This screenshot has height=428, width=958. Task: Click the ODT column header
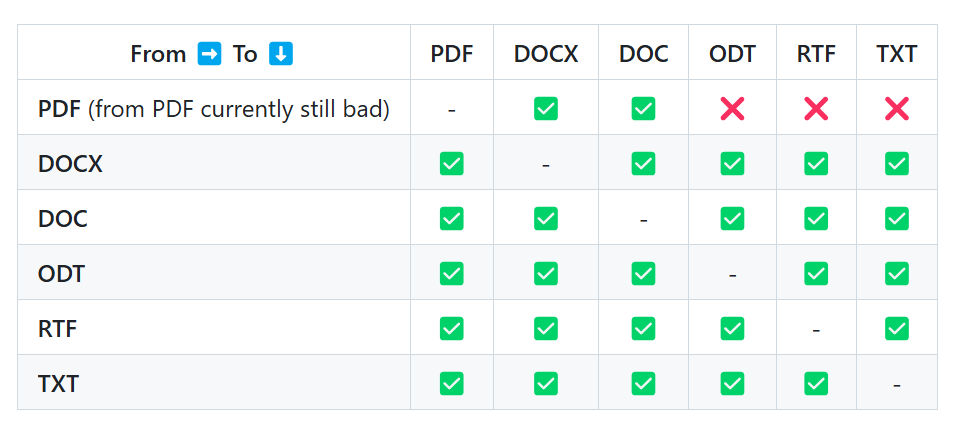pyautogui.click(x=732, y=54)
